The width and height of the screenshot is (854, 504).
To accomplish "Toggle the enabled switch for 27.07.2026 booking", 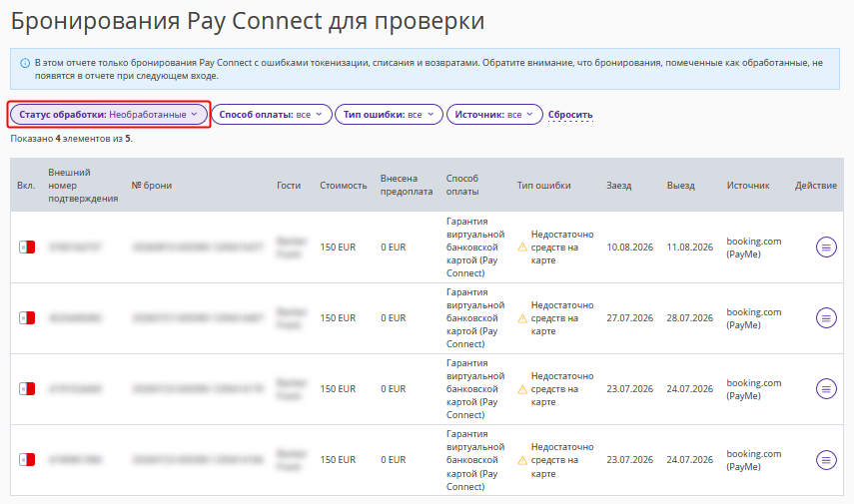I will [27, 317].
